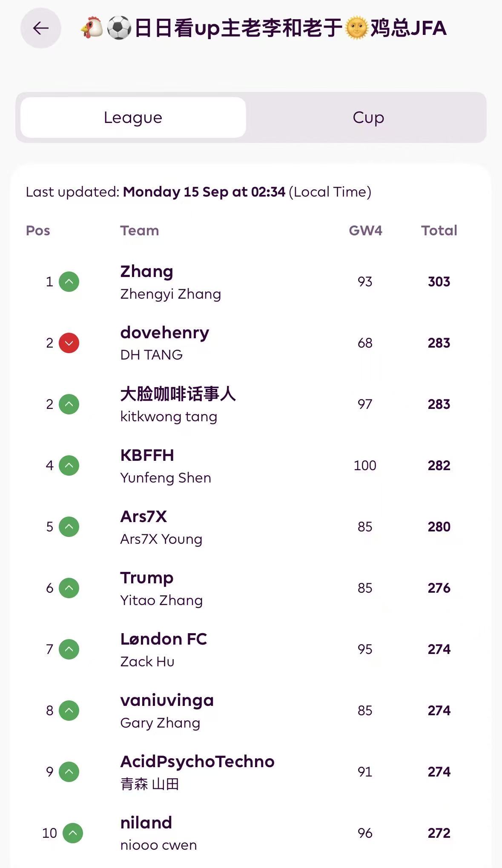Select the League tab

click(x=133, y=117)
